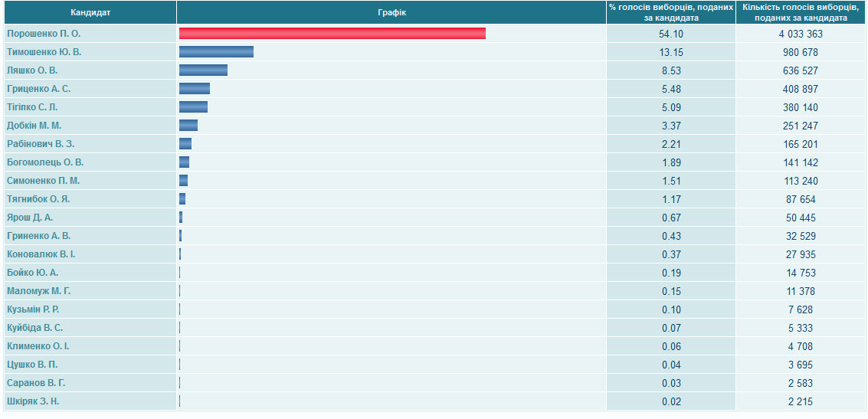Screen dimensions: 868x419
Task: Click the vote percentage column header
Action: click(670, 12)
